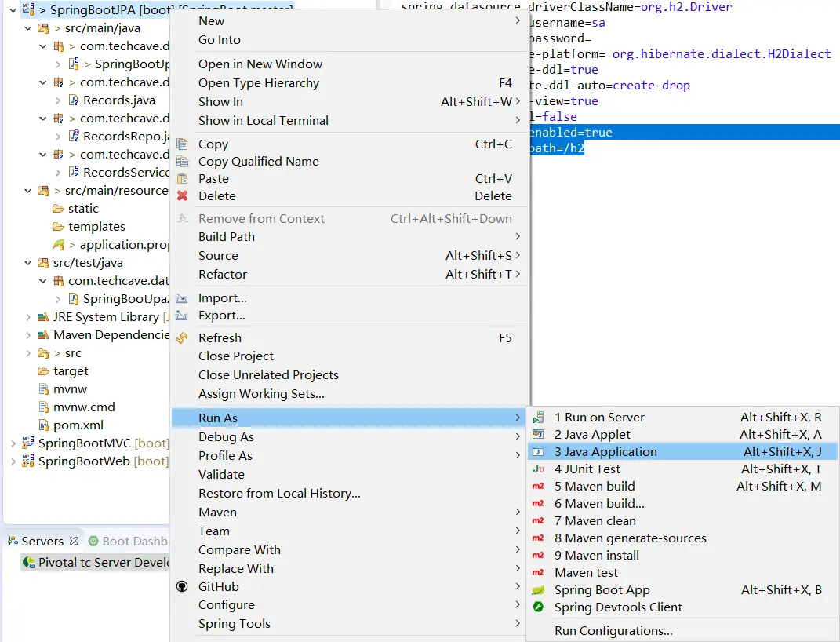
Task: Select Maven build... with ellipsis
Action: click(x=682, y=503)
